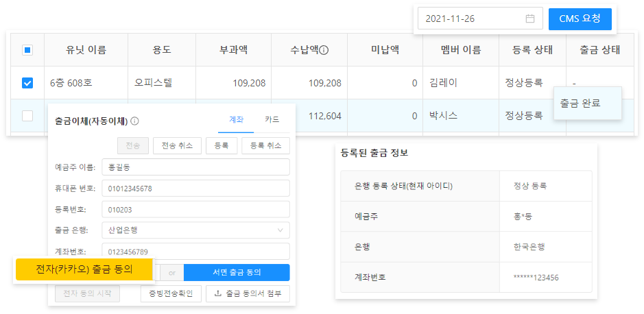This screenshot has width=644, height=314.
Task: Click 정상 등록 bank registration status value
Action: click(x=530, y=186)
